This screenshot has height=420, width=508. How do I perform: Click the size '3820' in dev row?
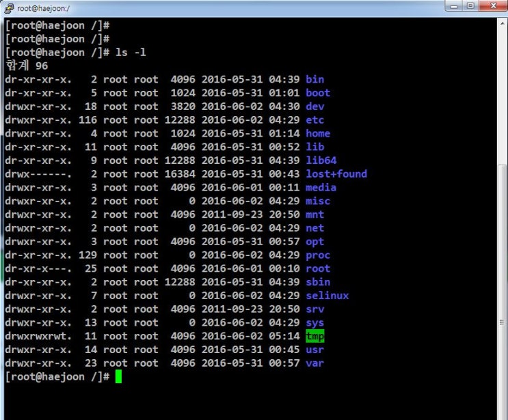coord(183,107)
